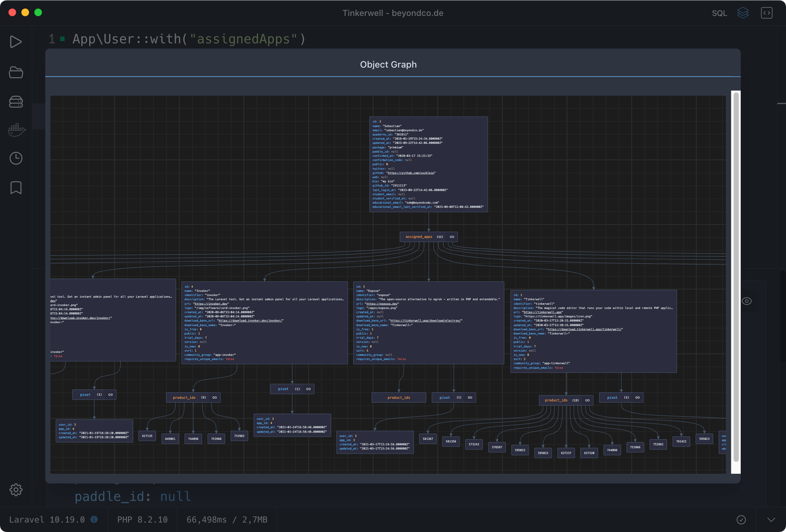
Task: Collapse the product_ids (5) node
Action: click(x=193, y=398)
